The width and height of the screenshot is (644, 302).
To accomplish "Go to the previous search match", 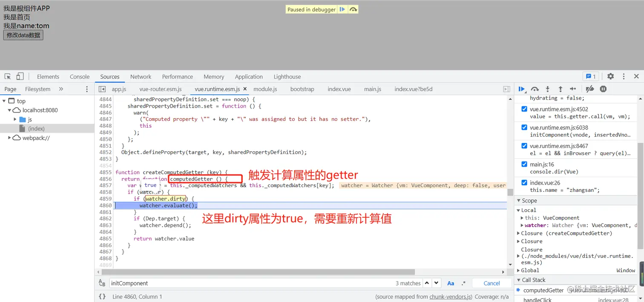I will 427,283.
